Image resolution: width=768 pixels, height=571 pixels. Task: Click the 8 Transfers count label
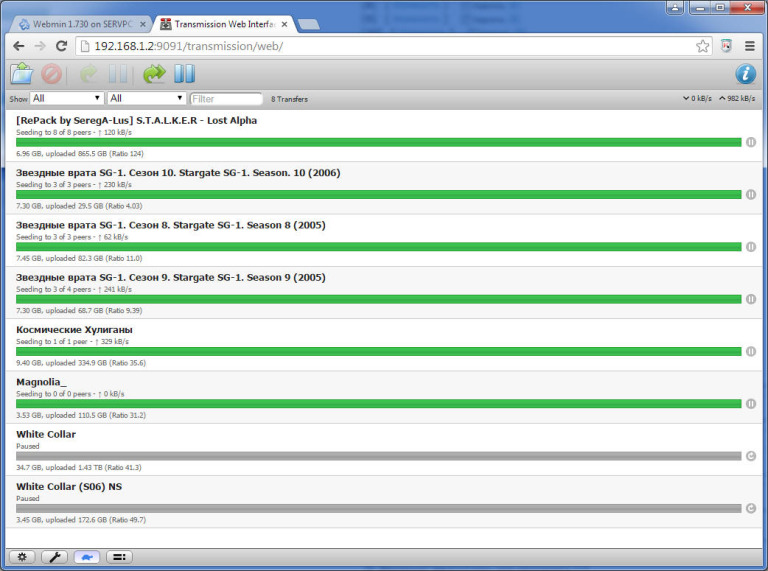pyautogui.click(x=289, y=99)
